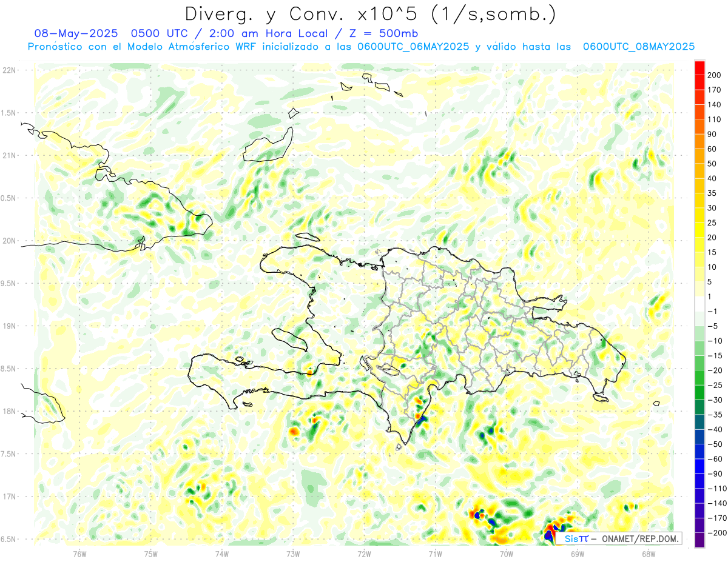The width and height of the screenshot is (728, 562).
Task: Click the colorbar value '170'
Action: [x=715, y=90]
